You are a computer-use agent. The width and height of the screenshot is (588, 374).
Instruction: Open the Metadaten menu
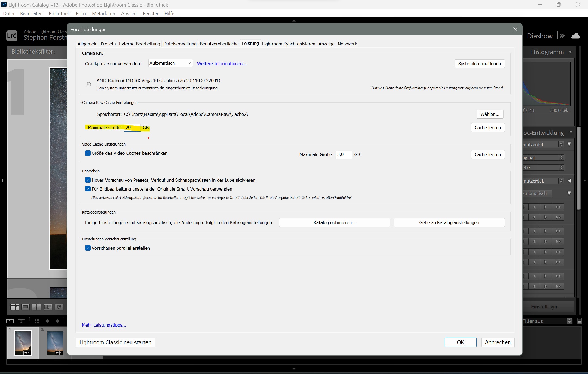pos(103,13)
